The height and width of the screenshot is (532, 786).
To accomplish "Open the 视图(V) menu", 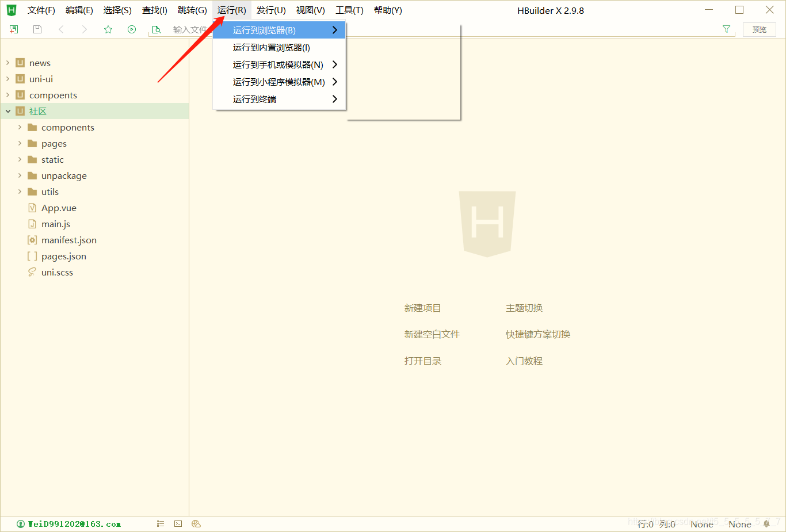I will (311, 10).
